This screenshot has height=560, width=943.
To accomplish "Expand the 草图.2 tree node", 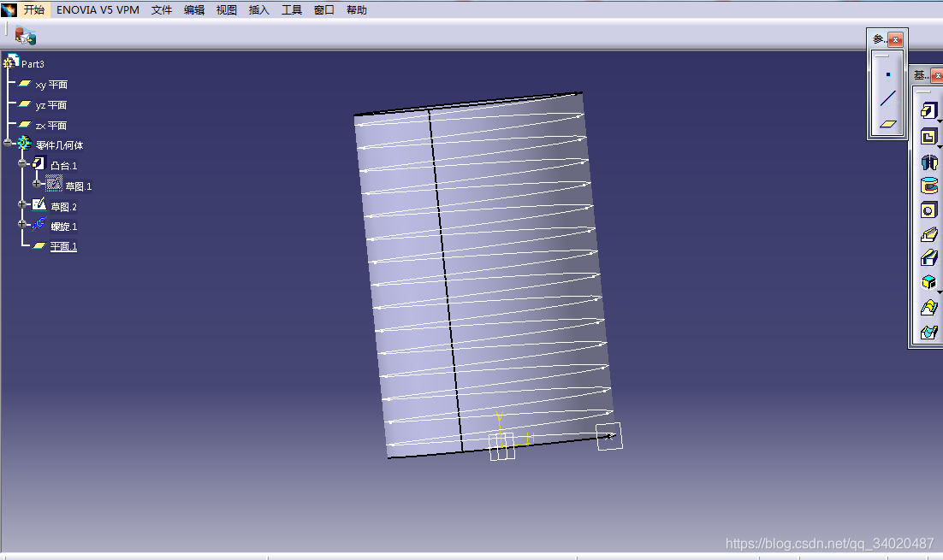I will point(23,205).
